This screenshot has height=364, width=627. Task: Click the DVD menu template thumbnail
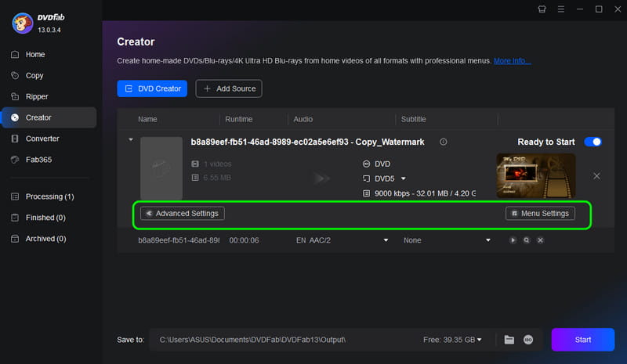pyautogui.click(x=536, y=176)
